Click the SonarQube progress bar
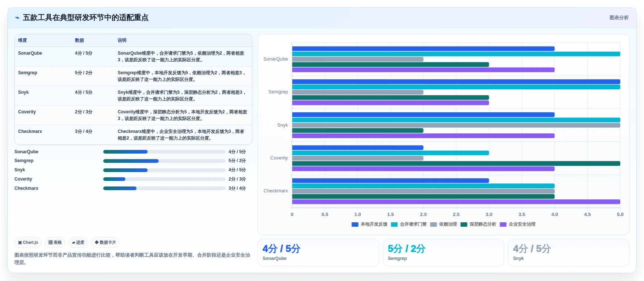The image size is (644, 281). (x=164, y=152)
